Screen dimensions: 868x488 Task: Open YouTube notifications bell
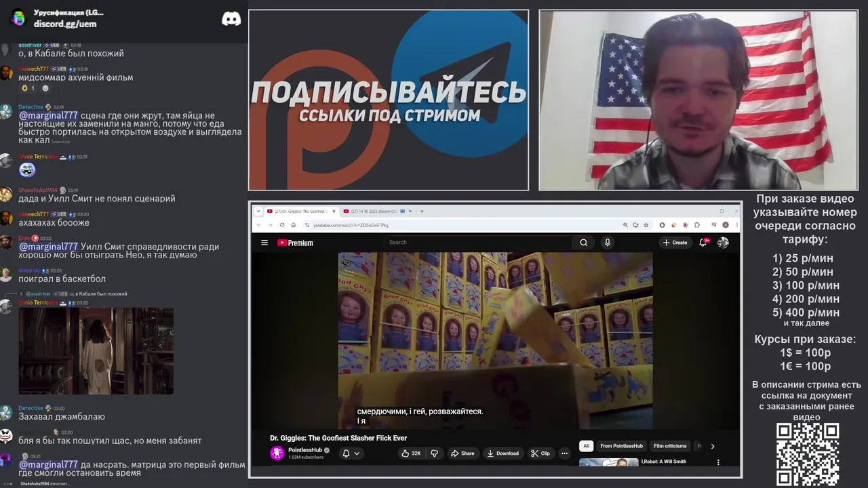(704, 243)
